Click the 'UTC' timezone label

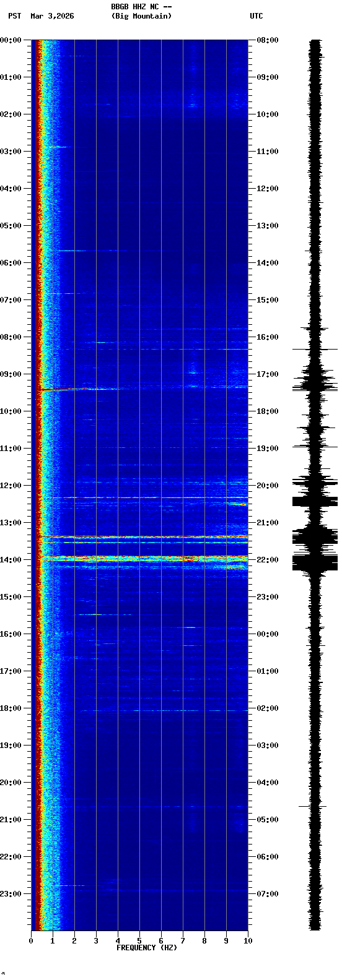tap(256, 16)
